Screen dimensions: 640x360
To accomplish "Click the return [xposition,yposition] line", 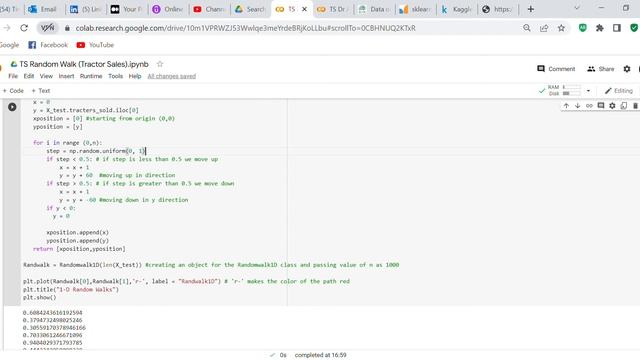I will (79, 249).
